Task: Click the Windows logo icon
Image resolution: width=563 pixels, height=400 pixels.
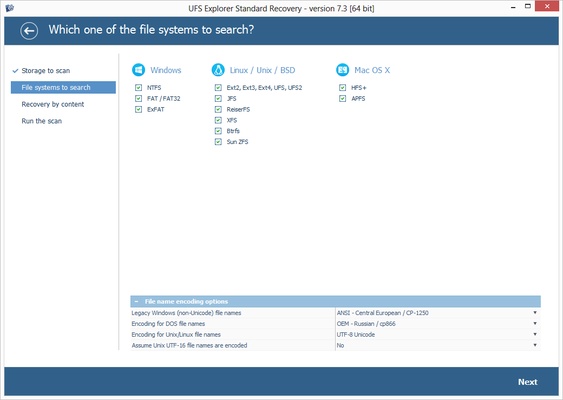Action: (138, 70)
